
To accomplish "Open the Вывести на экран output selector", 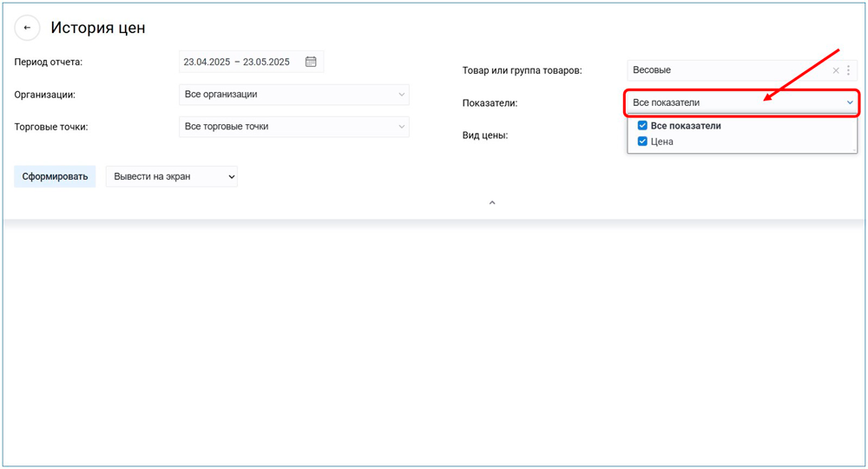I will click(x=171, y=176).
